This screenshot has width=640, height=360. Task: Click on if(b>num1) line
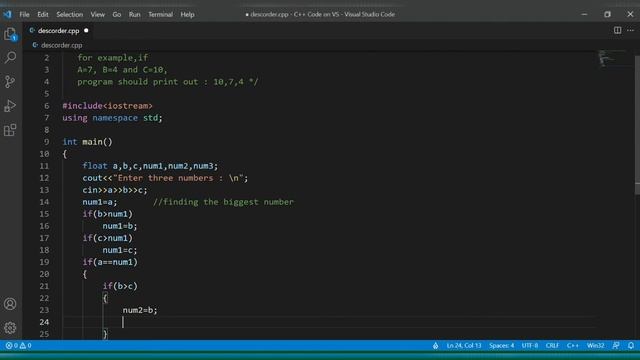coord(107,214)
